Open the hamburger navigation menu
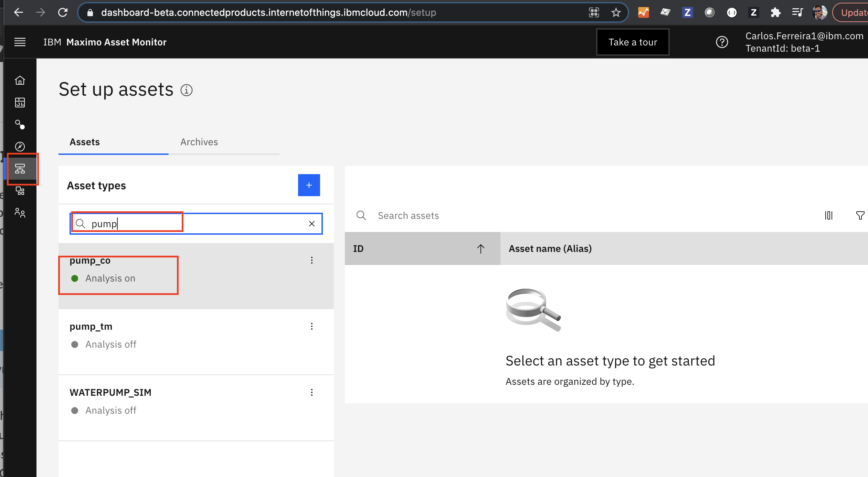Screen dimensions: 868x477 pyautogui.click(x=20, y=42)
